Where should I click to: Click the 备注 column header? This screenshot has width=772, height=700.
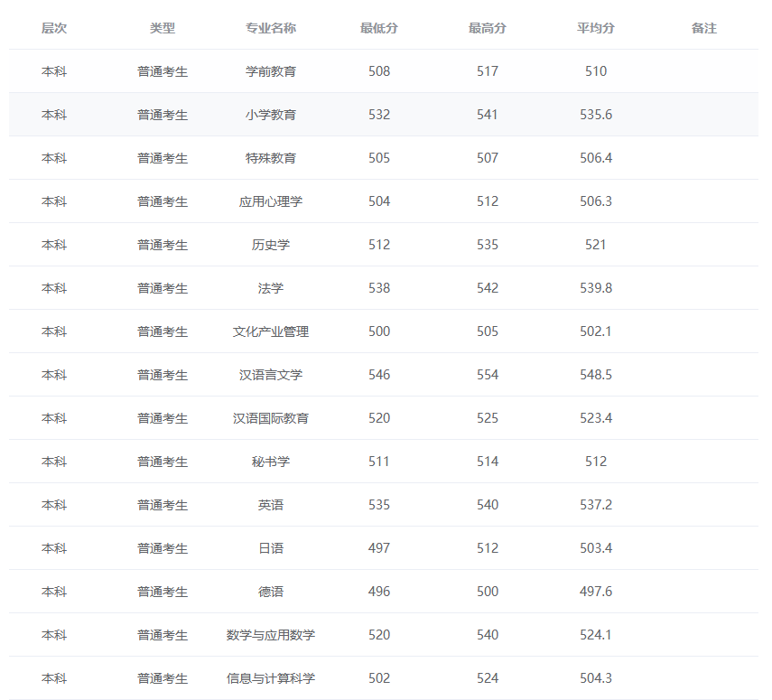click(704, 28)
